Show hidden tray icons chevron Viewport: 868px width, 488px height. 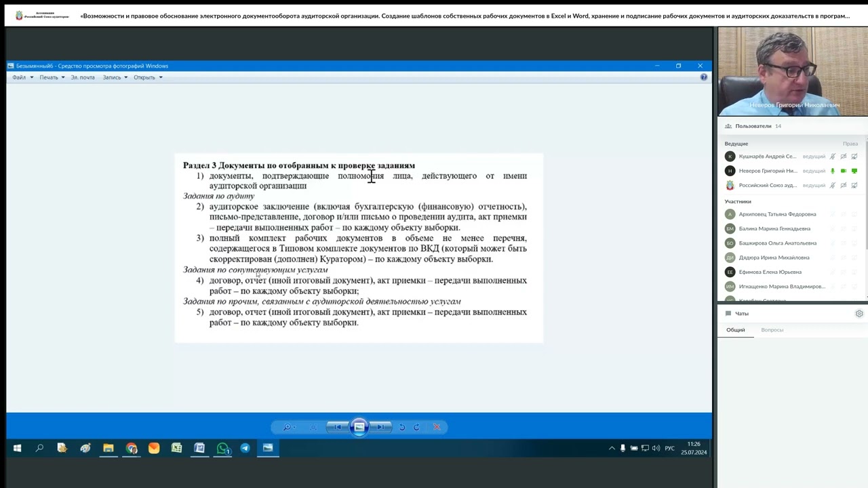tap(612, 448)
